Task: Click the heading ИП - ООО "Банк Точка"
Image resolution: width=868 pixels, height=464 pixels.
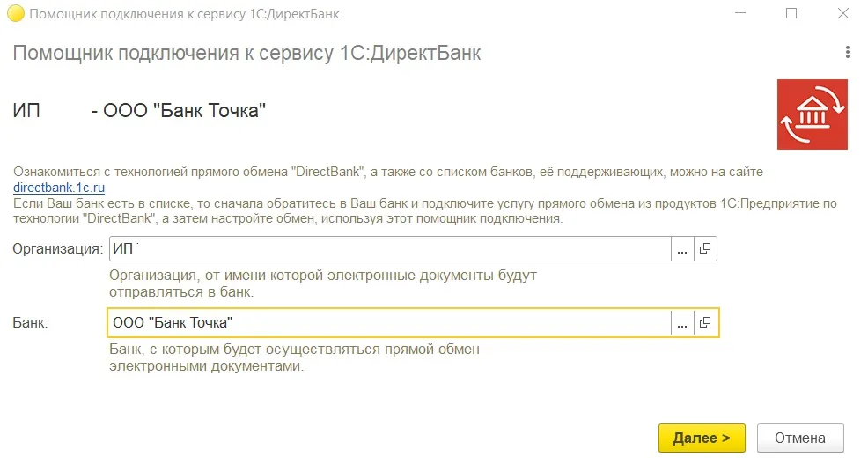Action: click(139, 111)
